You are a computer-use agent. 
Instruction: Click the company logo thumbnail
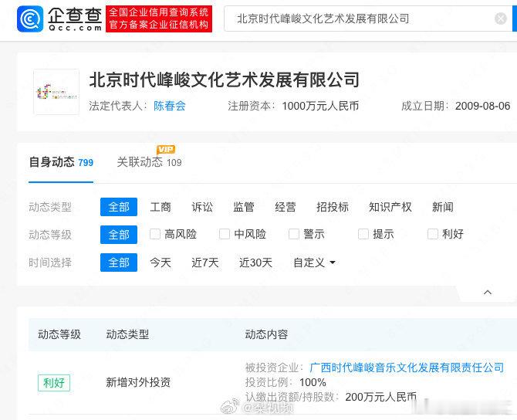[x=56, y=92]
